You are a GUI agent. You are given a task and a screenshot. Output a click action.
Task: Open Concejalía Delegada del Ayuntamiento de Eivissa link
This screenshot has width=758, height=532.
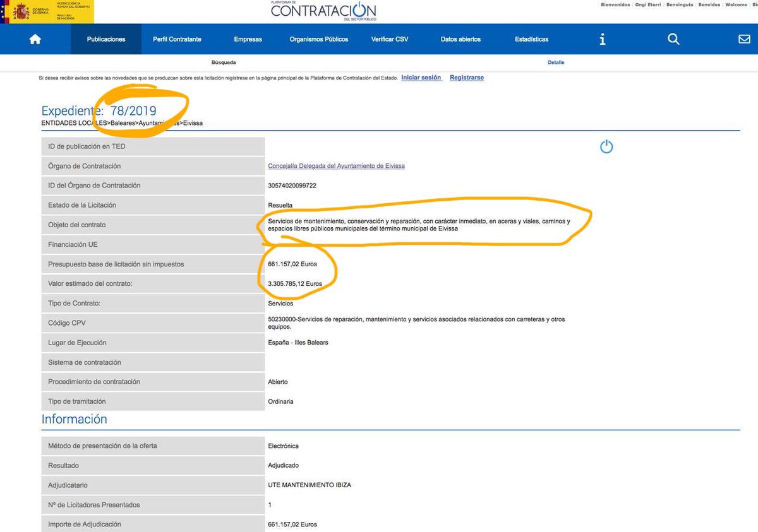point(336,166)
